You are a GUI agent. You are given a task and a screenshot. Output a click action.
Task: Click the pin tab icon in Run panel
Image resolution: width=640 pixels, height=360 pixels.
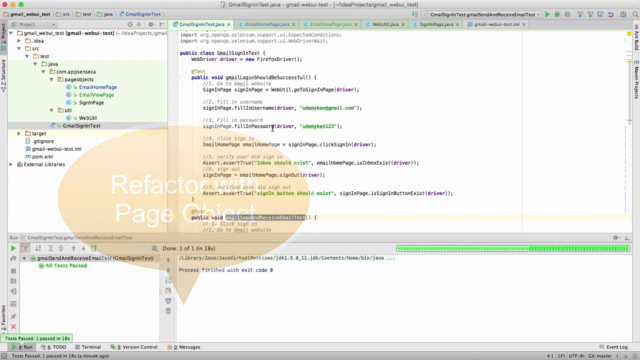(13, 316)
